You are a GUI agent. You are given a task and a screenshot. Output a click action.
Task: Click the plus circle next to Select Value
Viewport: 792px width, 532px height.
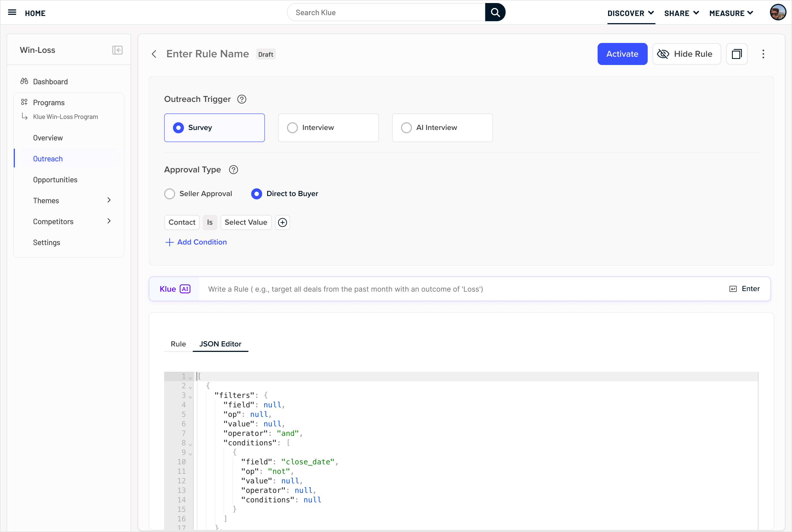[x=282, y=222]
